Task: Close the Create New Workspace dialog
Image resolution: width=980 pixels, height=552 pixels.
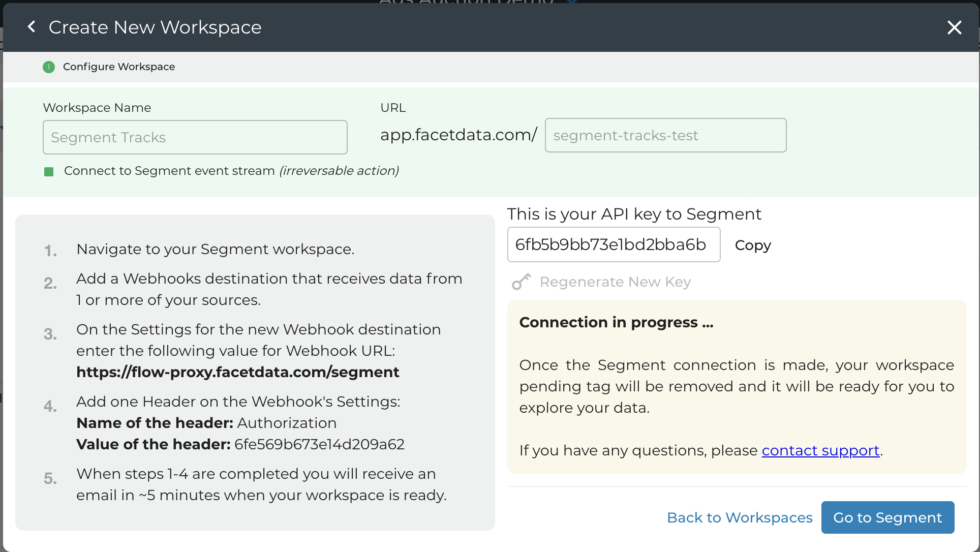Action: 954,27
